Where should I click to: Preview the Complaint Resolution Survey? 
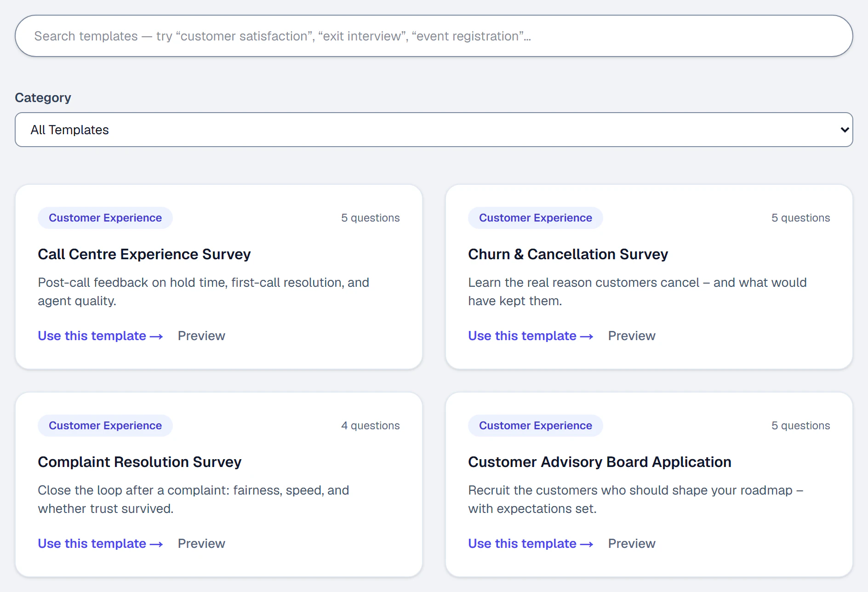tap(201, 544)
